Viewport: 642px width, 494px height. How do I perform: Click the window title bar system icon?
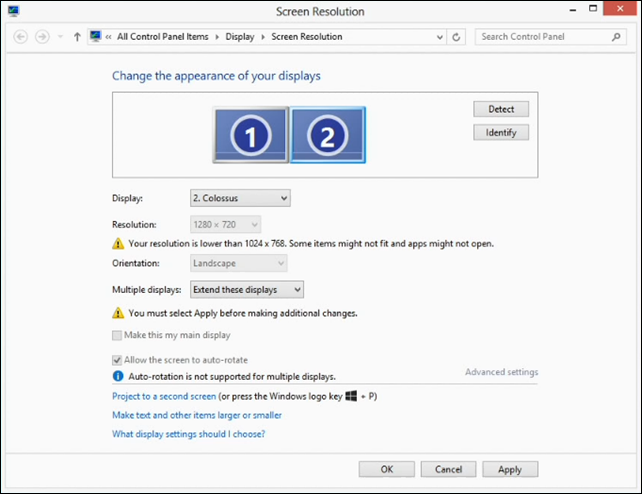(x=13, y=11)
